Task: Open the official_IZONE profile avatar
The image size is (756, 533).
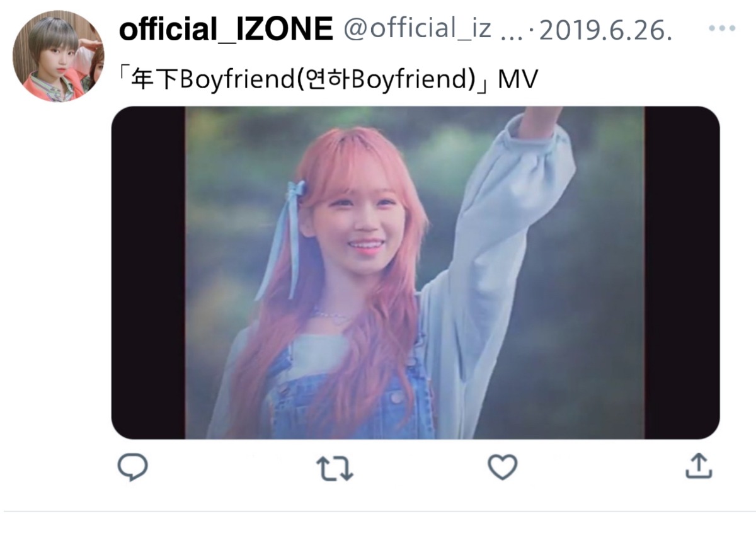Action: pos(58,55)
